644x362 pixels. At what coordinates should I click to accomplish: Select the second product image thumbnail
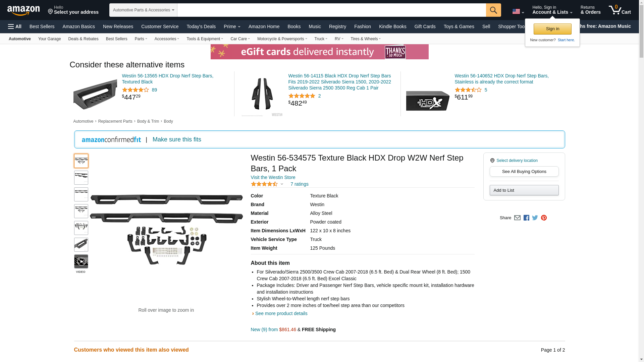click(81, 178)
